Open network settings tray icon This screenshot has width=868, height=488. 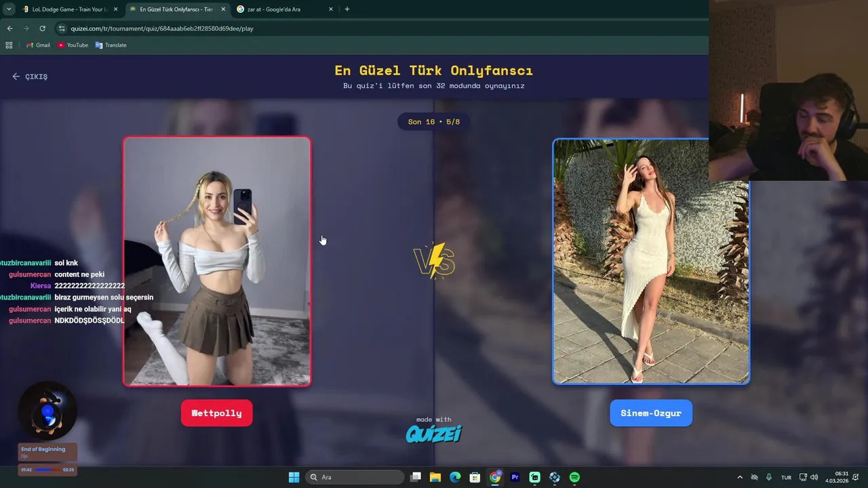coord(804,477)
